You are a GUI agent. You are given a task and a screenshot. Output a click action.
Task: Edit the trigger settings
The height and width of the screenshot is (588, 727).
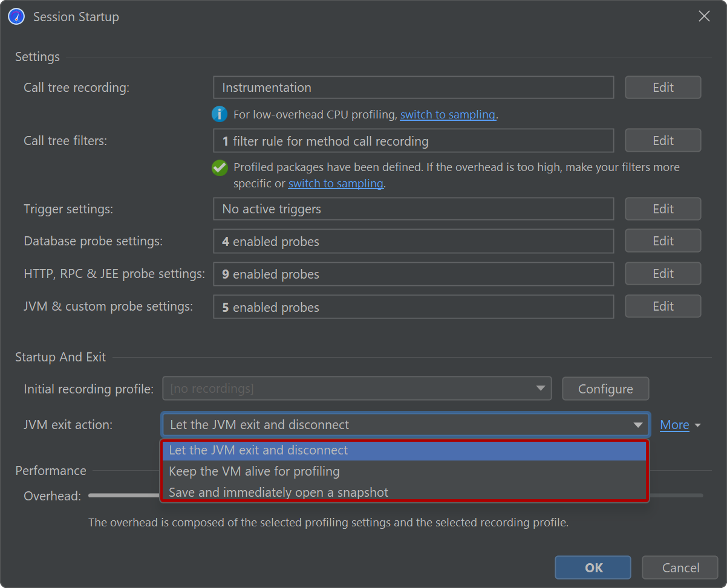[x=662, y=209]
